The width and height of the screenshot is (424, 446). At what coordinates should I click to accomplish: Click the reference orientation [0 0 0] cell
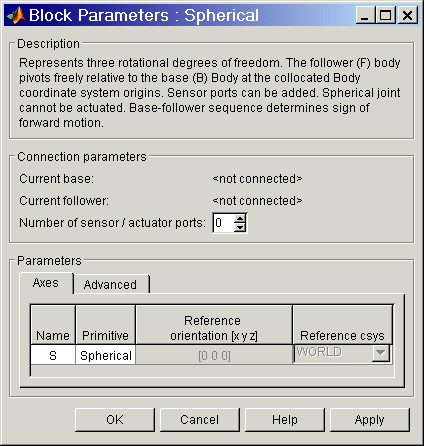point(214,355)
